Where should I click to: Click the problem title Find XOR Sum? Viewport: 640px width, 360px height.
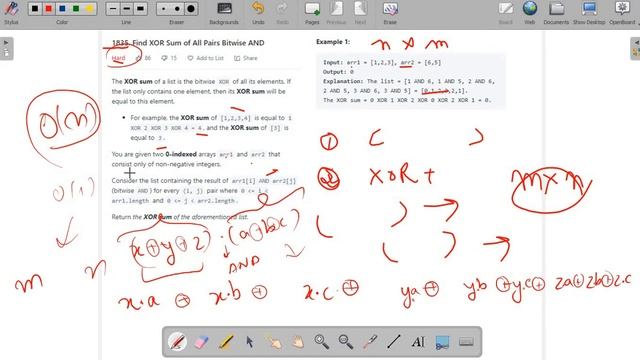click(x=188, y=43)
